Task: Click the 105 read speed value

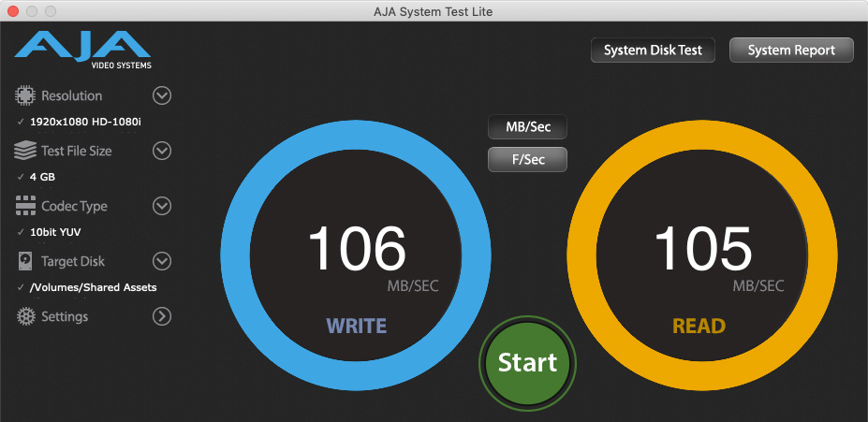Action: tap(703, 248)
